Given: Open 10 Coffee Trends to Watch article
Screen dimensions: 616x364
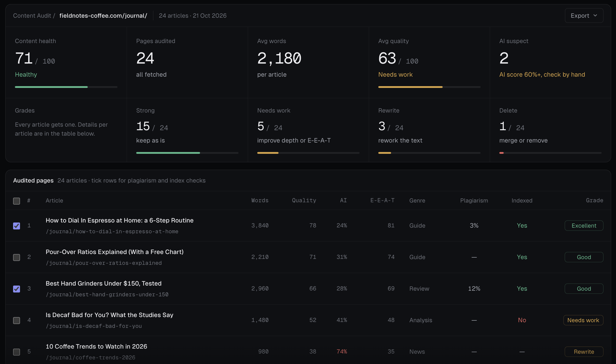Looking at the screenshot, I should tap(96, 347).
